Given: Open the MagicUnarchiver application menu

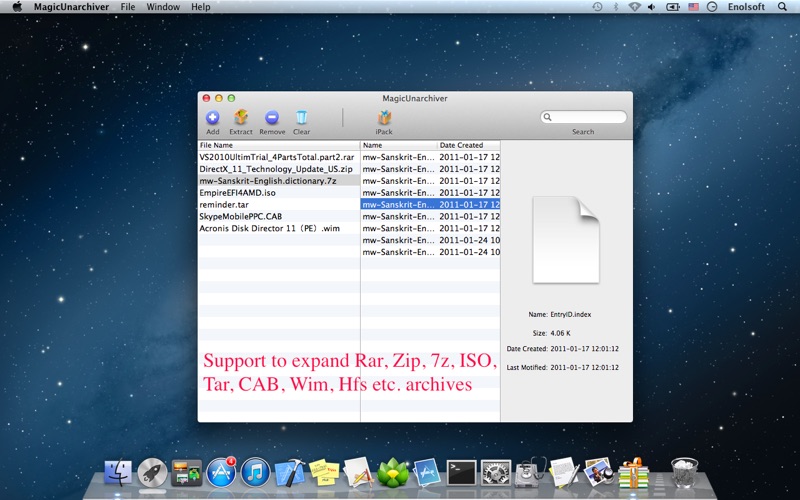Looking at the screenshot, I should (x=71, y=7).
